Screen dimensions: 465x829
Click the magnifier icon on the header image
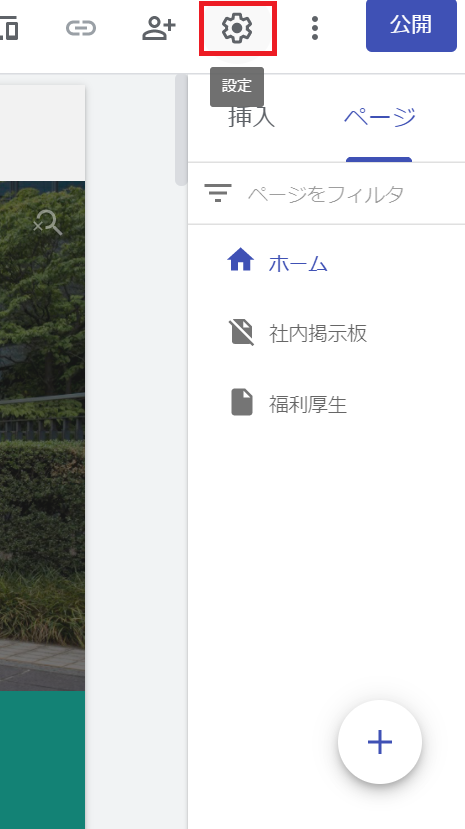coord(48,223)
